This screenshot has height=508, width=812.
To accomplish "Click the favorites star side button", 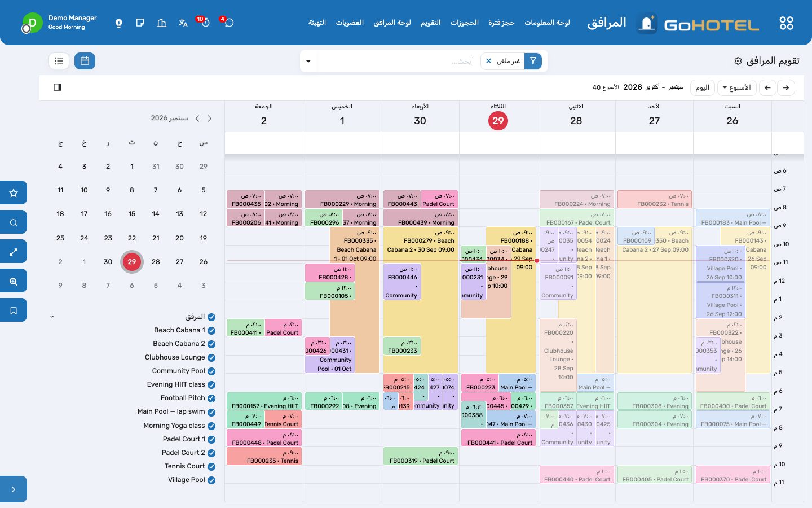I will 14,193.
